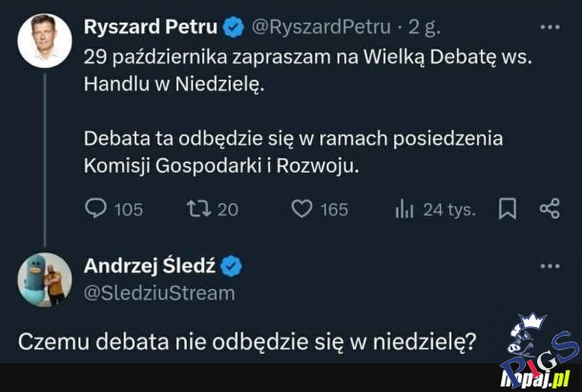This screenshot has height=392, width=582.
Task: Click the share icon on tweet
Action: tap(550, 209)
